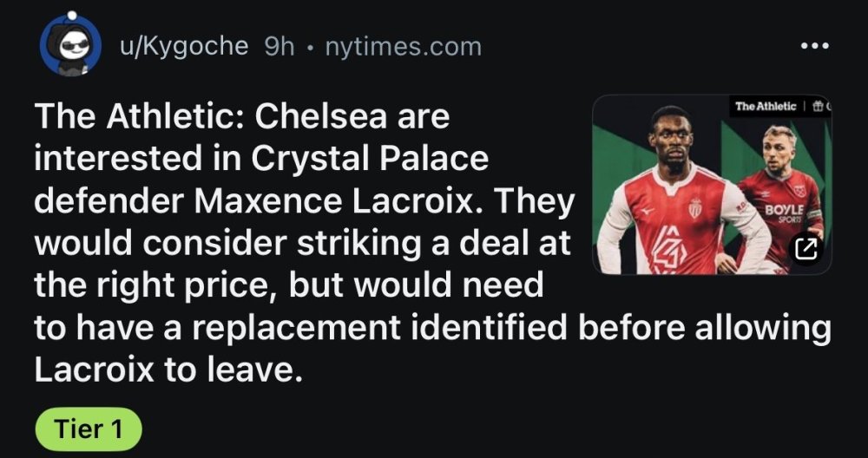The image size is (868, 458).
Task: Click the blond player's face in thumbnail
Action: point(778,151)
